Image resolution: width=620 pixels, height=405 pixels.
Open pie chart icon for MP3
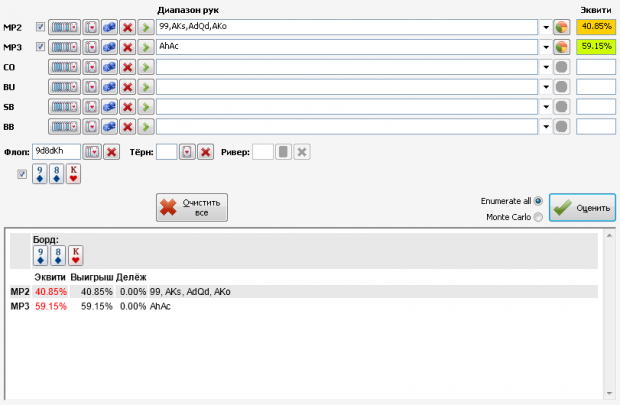(x=561, y=47)
